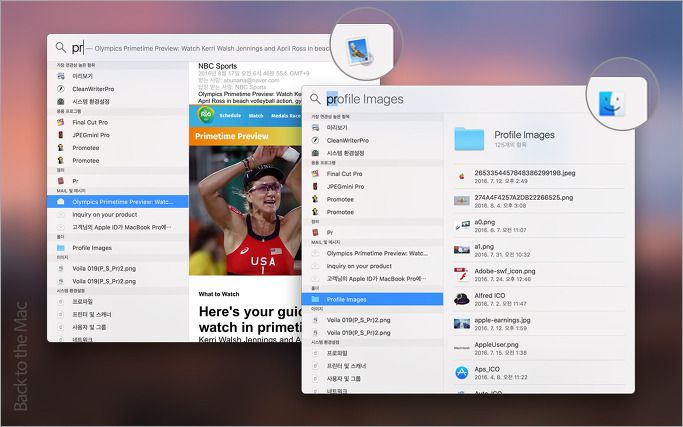
Task: Click the large Profile Images folder icon in preview
Action: tap(469, 139)
